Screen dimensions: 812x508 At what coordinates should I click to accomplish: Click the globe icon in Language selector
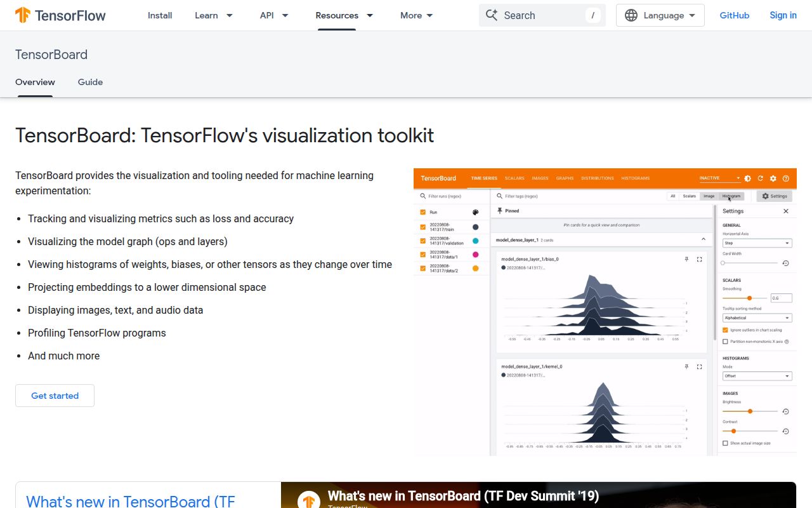pos(631,15)
